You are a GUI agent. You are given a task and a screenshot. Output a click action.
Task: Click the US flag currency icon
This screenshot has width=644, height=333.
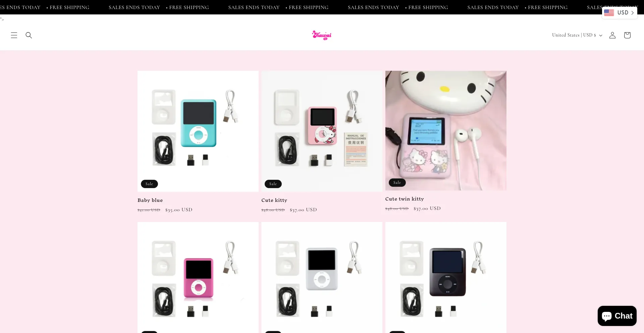609,13
